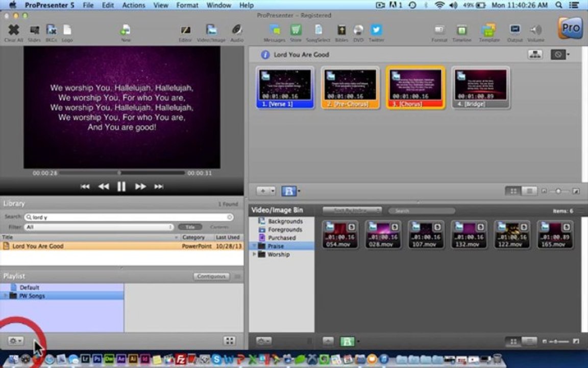The height and width of the screenshot is (368, 588).
Task: Switch Video/Image Bin to grid view
Action: (513, 341)
